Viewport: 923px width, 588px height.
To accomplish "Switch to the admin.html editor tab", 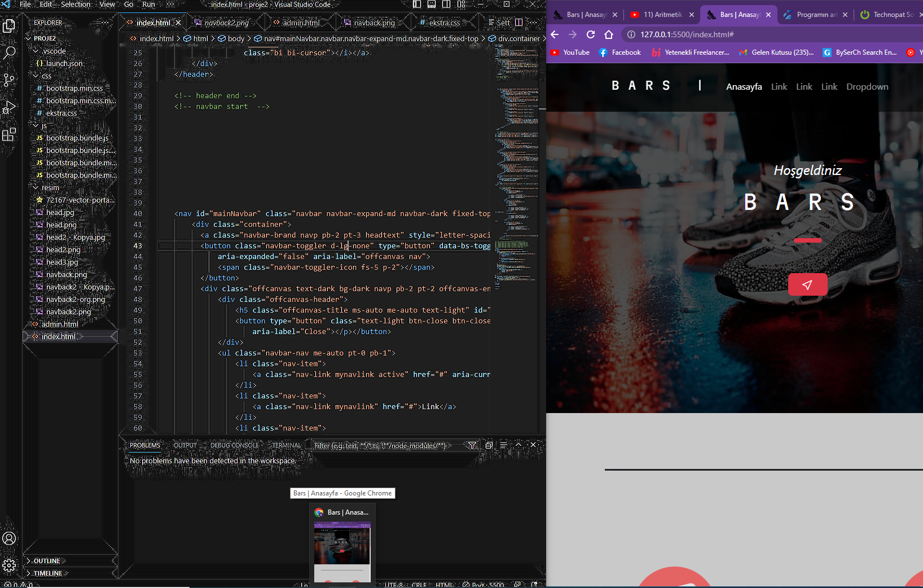I will coord(300,23).
